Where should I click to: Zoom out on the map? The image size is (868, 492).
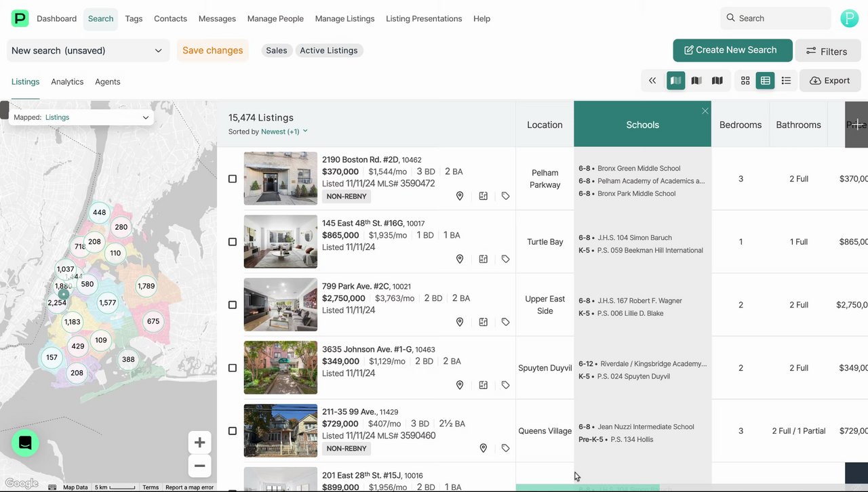199,466
